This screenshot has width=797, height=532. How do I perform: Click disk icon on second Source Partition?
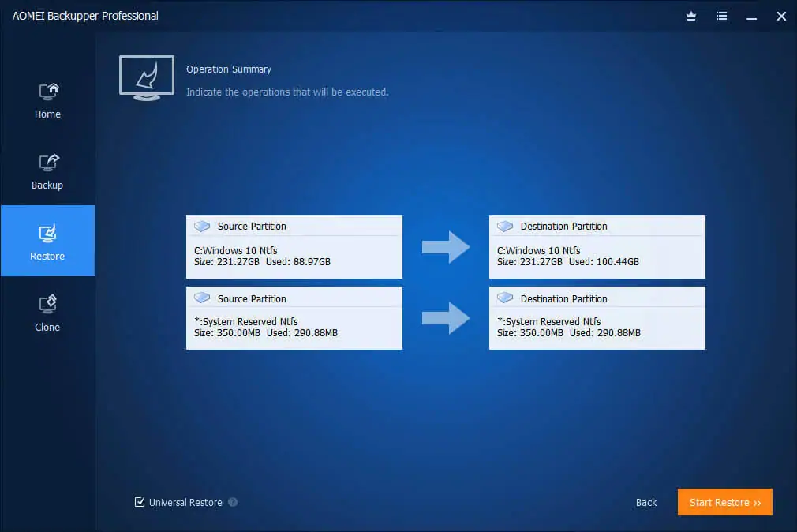(202, 298)
